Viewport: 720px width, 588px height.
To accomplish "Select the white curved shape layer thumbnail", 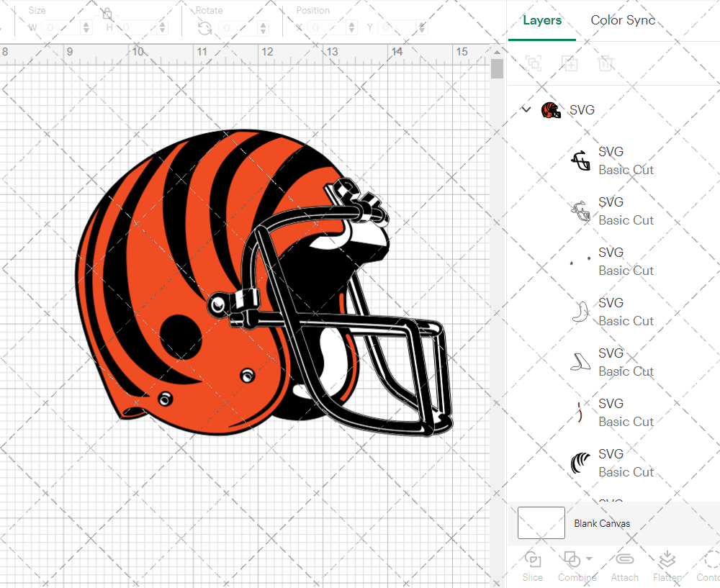I will 580,312.
